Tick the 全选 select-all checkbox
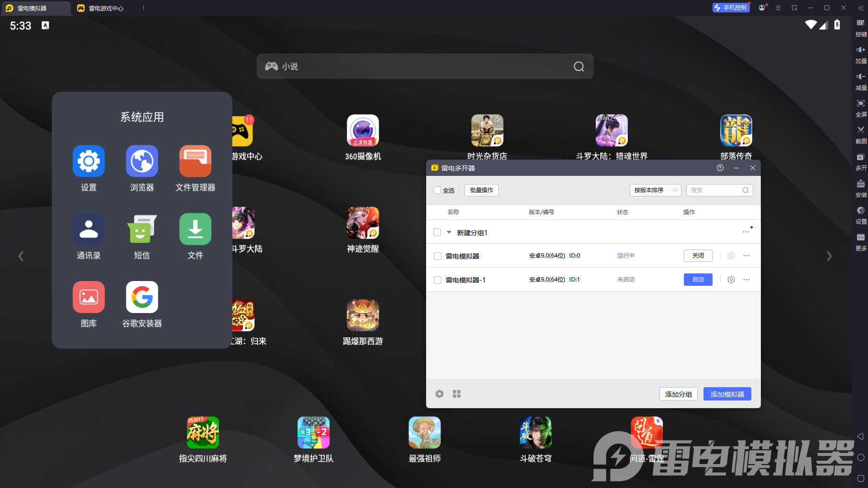The height and width of the screenshot is (488, 868). [x=437, y=190]
